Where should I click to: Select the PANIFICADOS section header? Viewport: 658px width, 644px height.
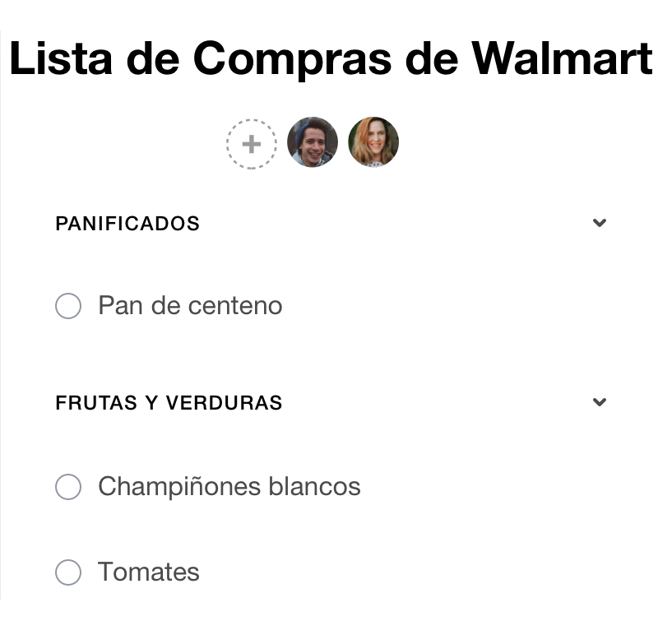pyautogui.click(x=127, y=223)
